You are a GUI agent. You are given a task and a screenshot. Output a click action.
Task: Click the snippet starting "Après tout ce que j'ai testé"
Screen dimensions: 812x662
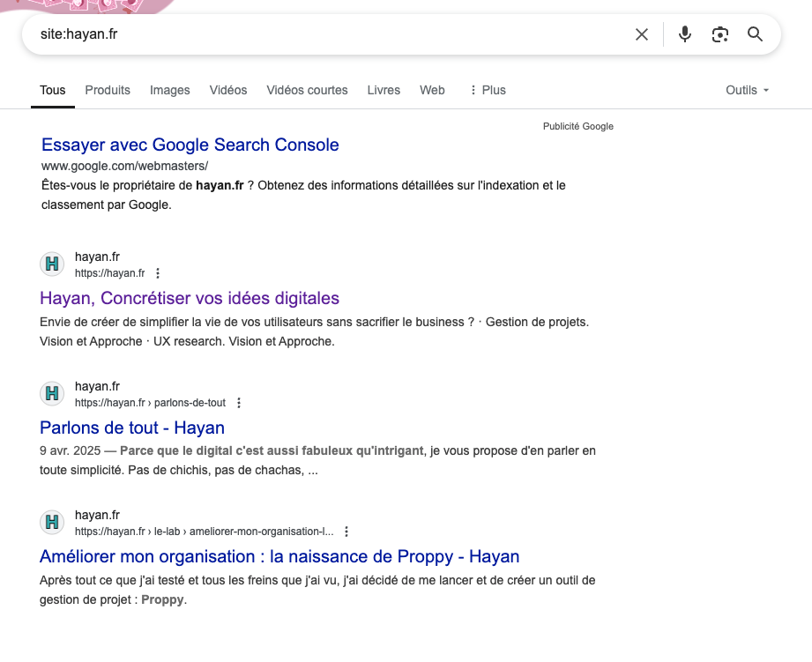[x=317, y=590]
